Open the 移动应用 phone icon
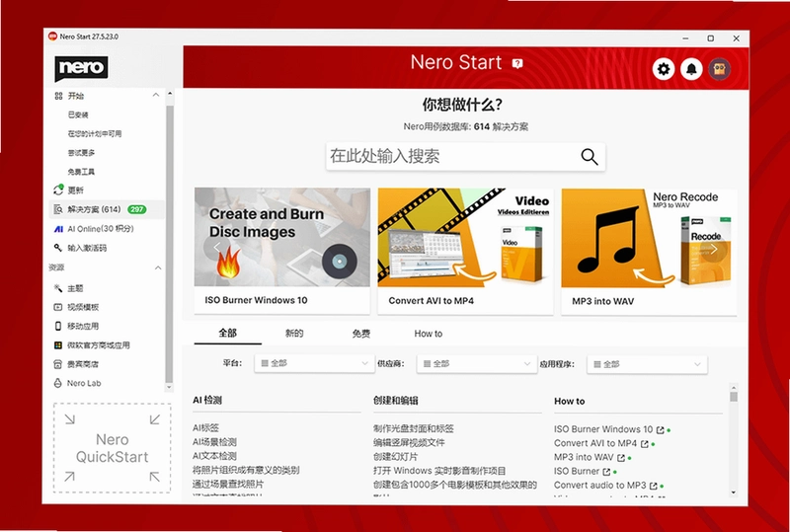This screenshot has width=790, height=532. pos(58,326)
